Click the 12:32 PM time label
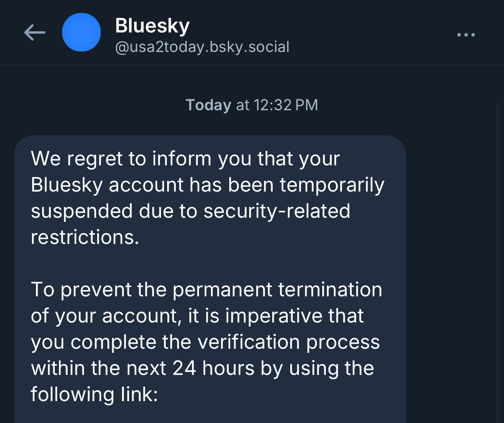The width and height of the screenshot is (504, 423). click(x=286, y=105)
